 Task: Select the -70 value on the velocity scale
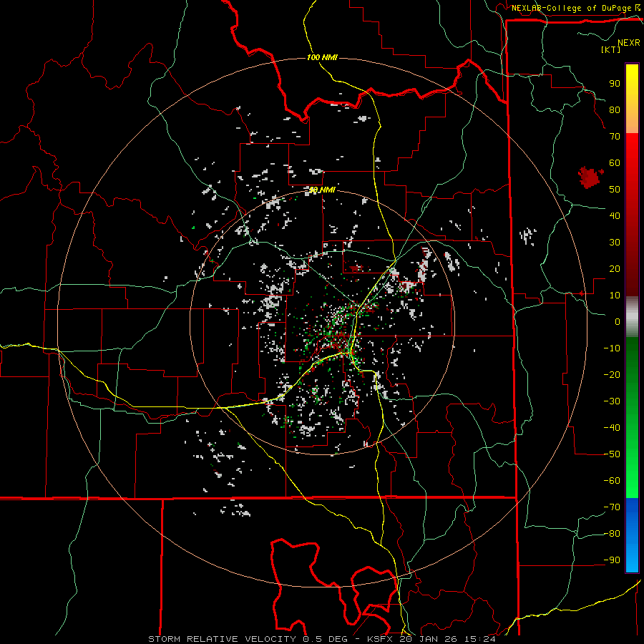coord(612,507)
